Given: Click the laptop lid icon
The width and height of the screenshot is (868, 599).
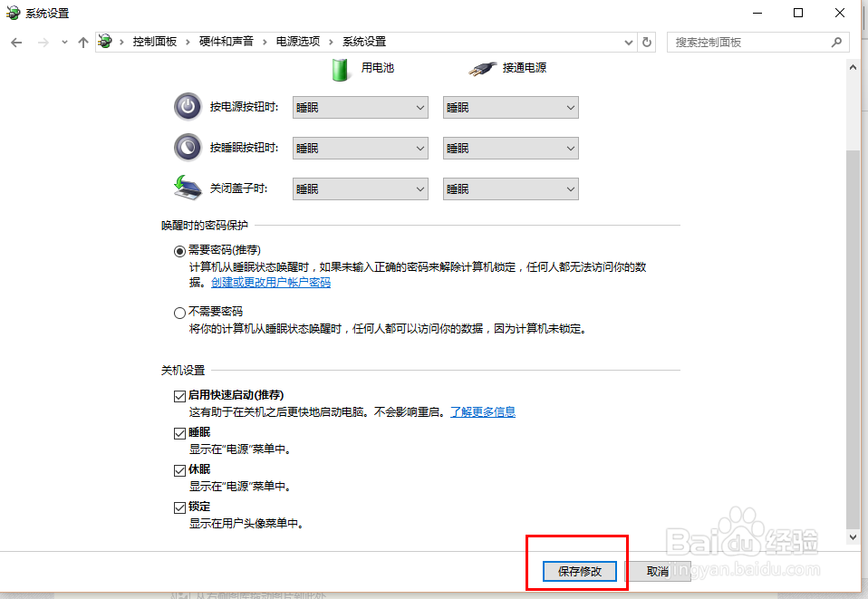Looking at the screenshot, I should coord(187,186).
